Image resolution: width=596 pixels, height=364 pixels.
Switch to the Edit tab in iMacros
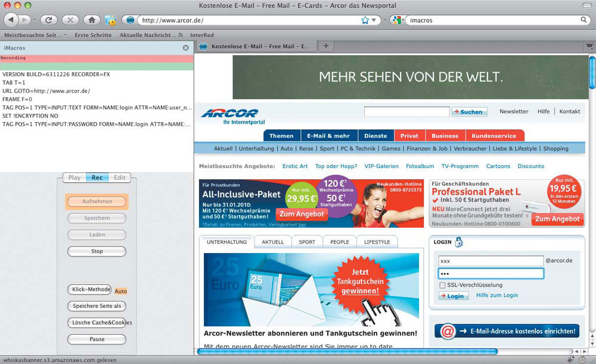pos(120,178)
